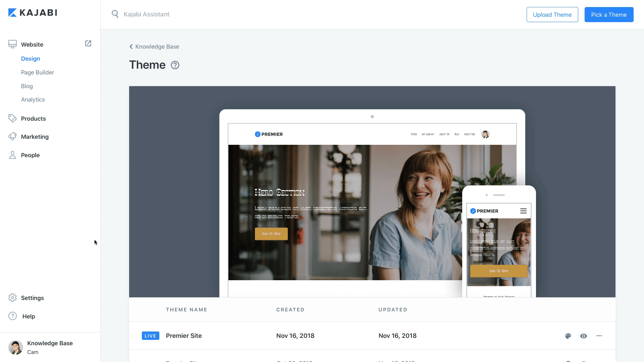Click the Kajabi logo
Viewport: 644px width, 362px height.
point(33,13)
